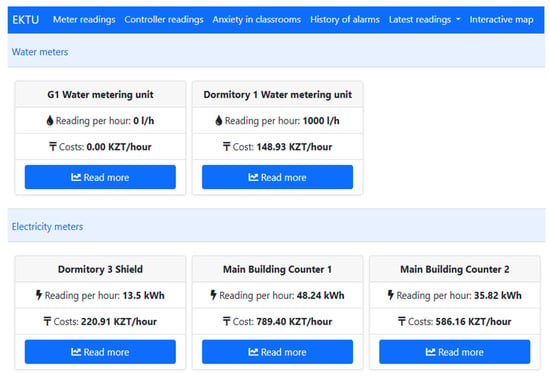Select the Main Building Counter 1 title

pyautogui.click(x=277, y=269)
